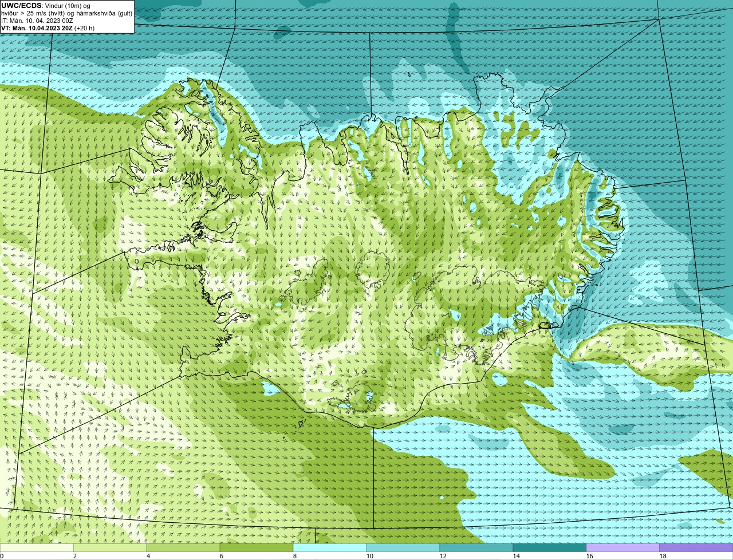Viewport: 733px width, 560px height.
Task: Click the legend scale label '2'
Action: (75, 556)
